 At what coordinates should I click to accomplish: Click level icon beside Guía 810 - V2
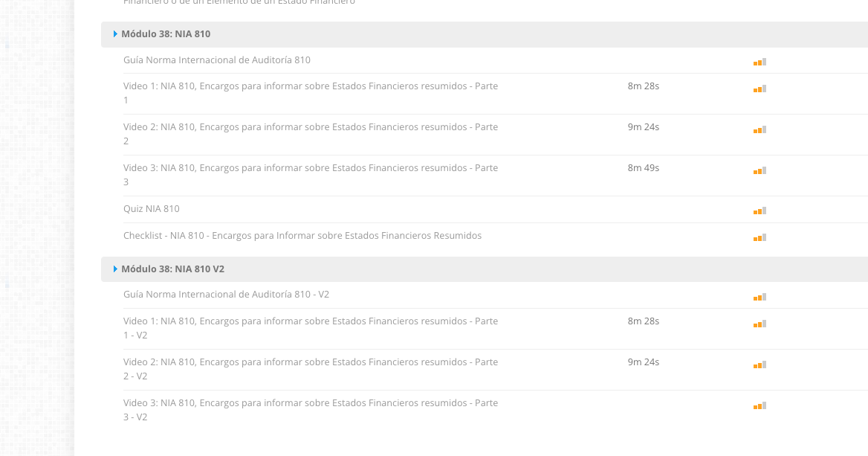coord(759,297)
